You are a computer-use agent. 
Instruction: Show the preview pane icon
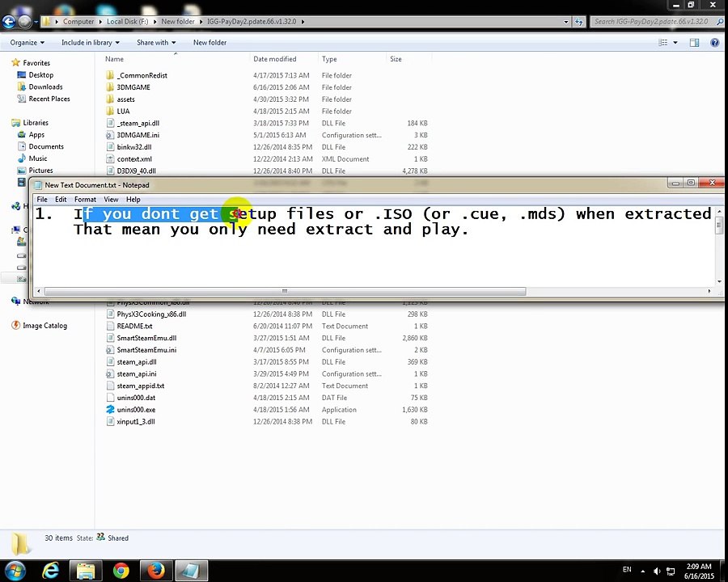pos(694,43)
